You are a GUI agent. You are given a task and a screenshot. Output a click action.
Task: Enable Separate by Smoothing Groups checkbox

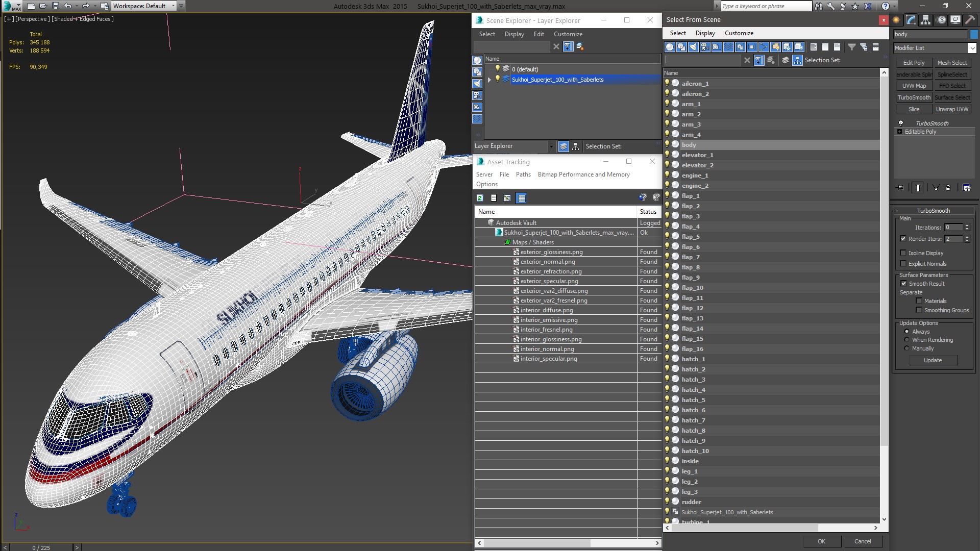[919, 310]
